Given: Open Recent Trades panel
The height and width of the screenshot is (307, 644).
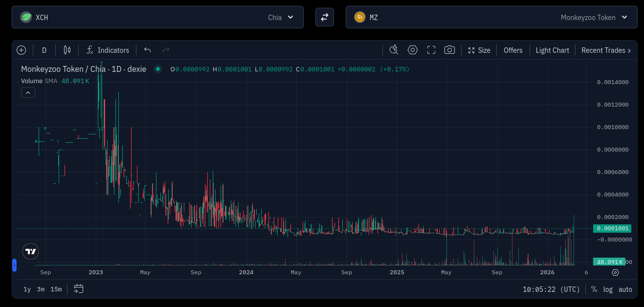Looking at the screenshot, I should coord(606,50).
